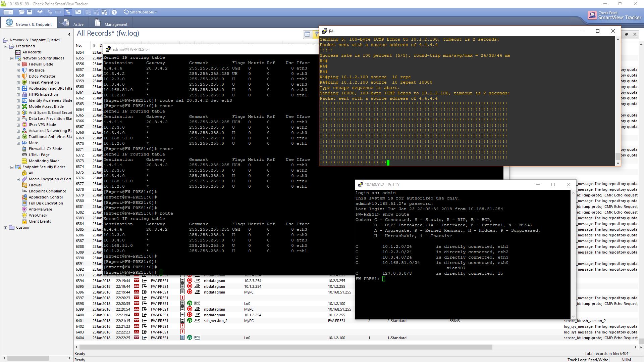Select log record number 6404
Screen dimensions: 644x362
[80, 338]
